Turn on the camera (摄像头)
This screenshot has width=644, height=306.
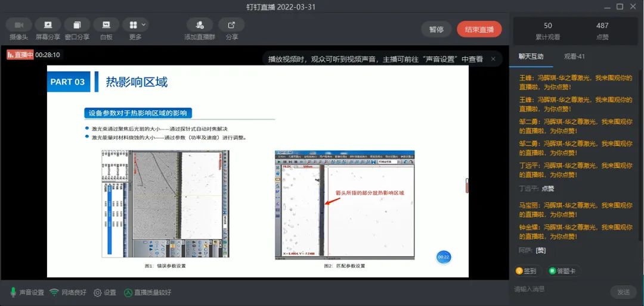18,25
